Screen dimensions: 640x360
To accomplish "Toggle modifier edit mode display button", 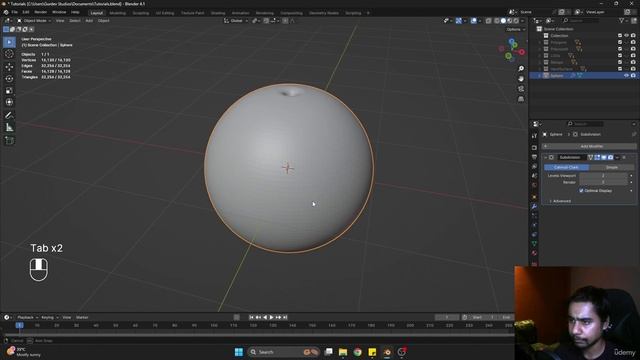I will click(597, 157).
